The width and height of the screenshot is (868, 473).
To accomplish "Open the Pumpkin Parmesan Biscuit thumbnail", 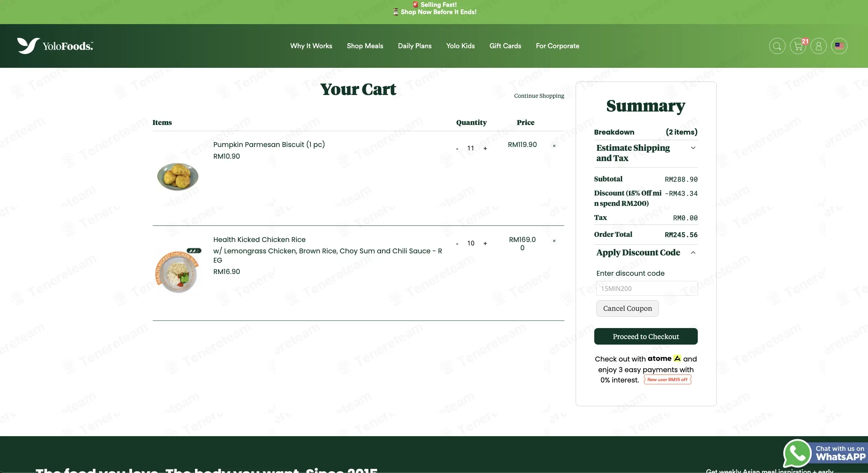I will click(178, 177).
